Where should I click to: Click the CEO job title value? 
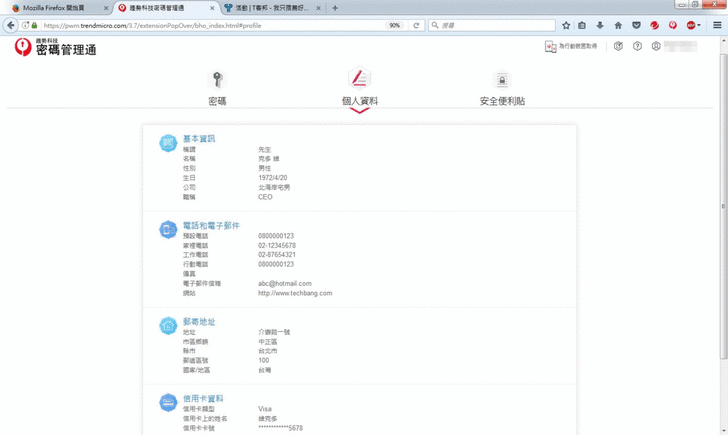tap(265, 197)
